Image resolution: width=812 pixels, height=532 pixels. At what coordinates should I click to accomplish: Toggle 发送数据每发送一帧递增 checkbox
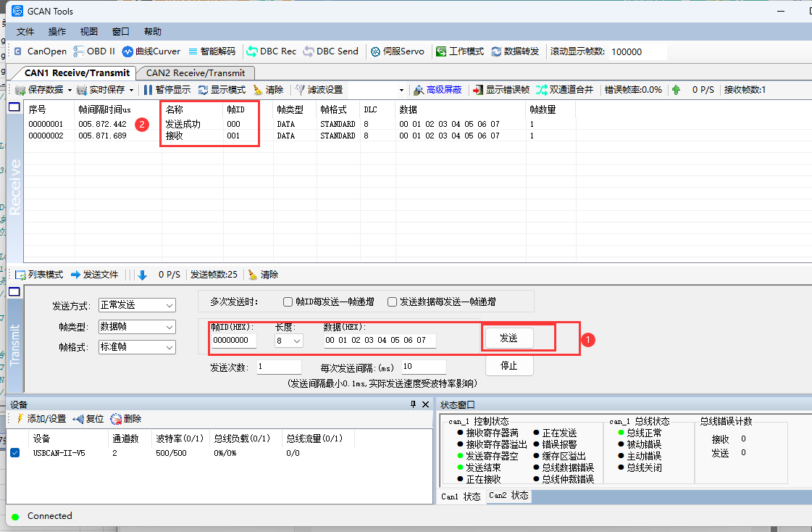(392, 302)
